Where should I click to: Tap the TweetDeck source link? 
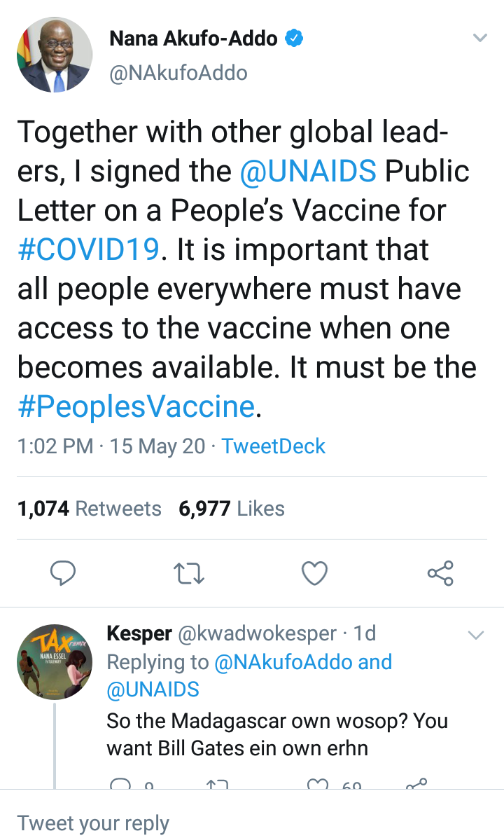274,446
